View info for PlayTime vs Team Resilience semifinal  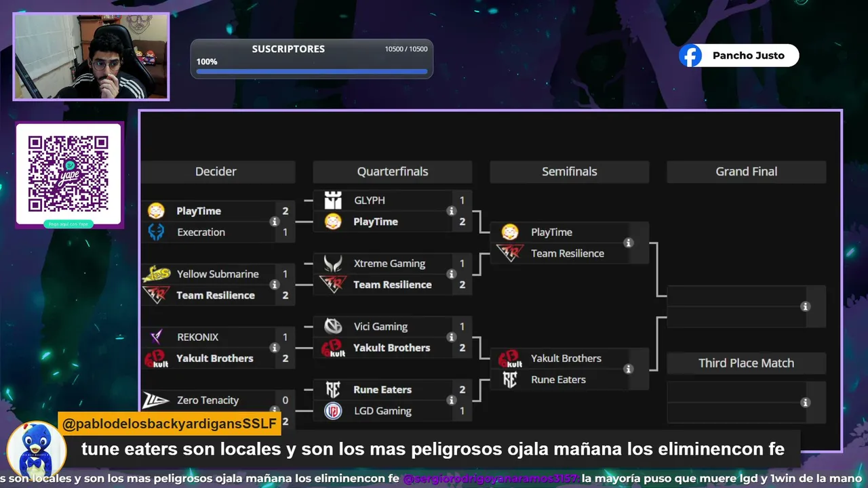pos(629,243)
